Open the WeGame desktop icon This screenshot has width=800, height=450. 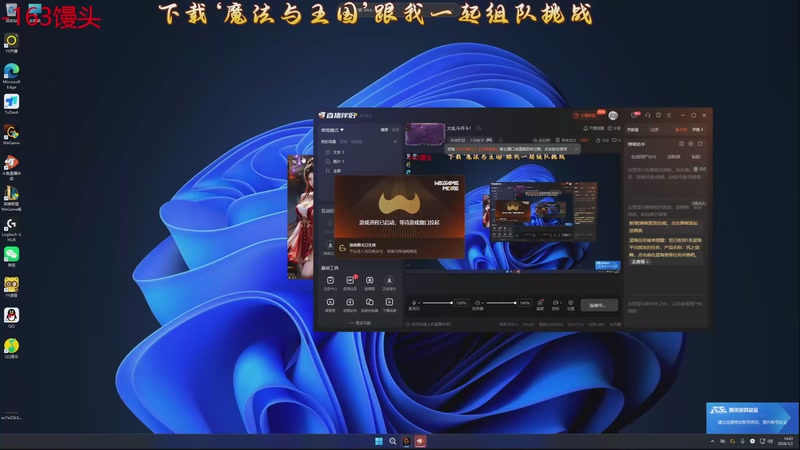(11, 135)
